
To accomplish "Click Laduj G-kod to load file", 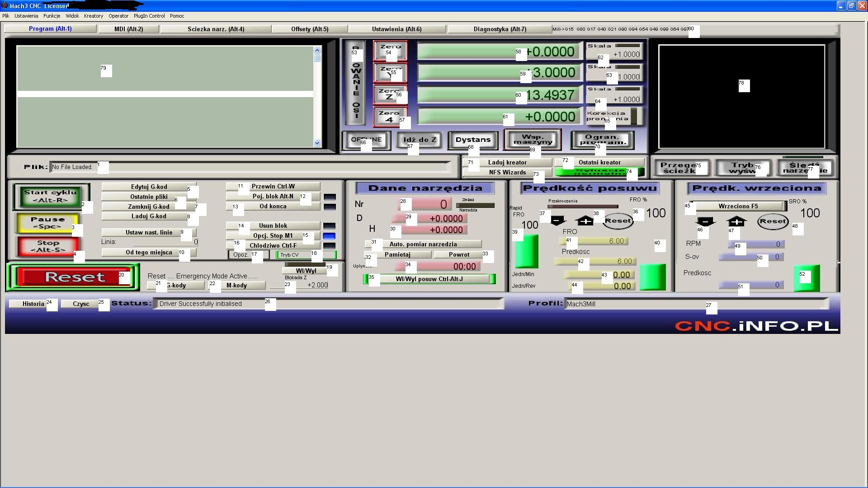I will [x=149, y=216].
